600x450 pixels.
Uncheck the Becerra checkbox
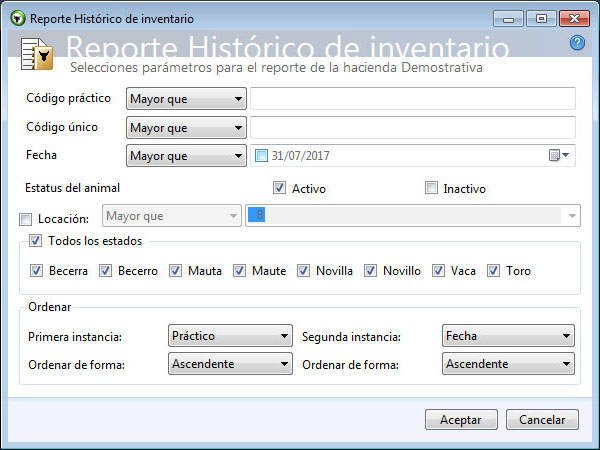click(x=36, y=271)
